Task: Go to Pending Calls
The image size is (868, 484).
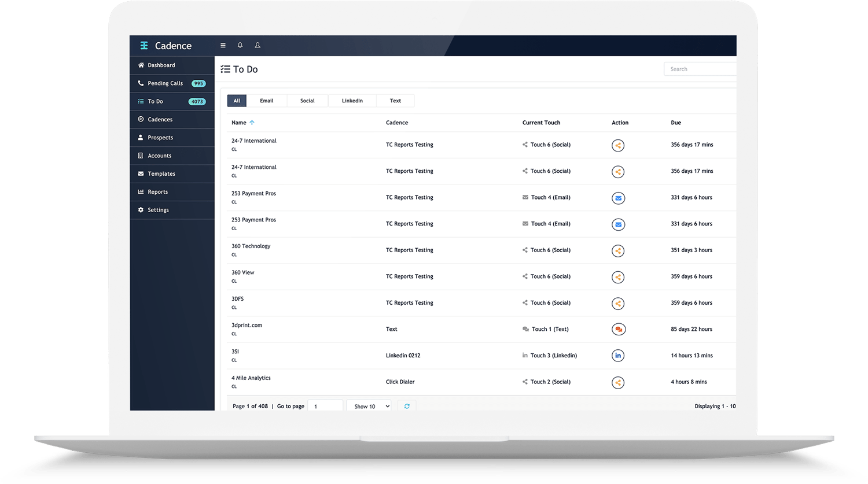Action: [172, 83]
